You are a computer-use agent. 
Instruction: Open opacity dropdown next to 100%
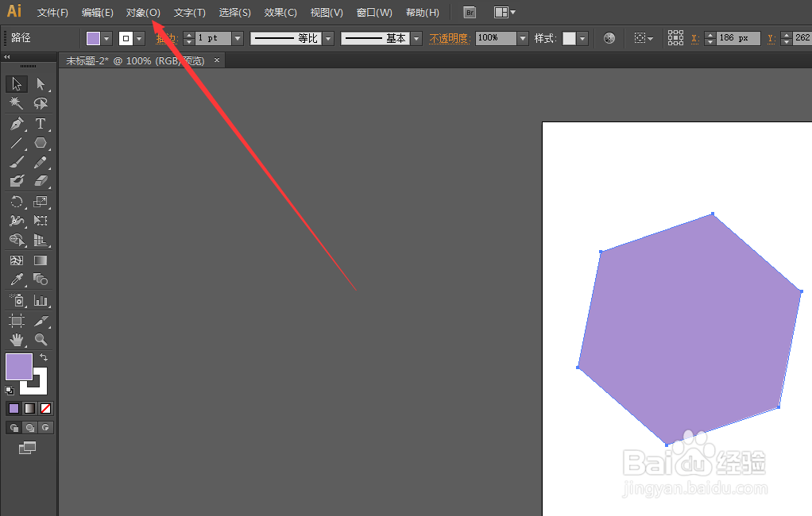(x=523, y=38)
